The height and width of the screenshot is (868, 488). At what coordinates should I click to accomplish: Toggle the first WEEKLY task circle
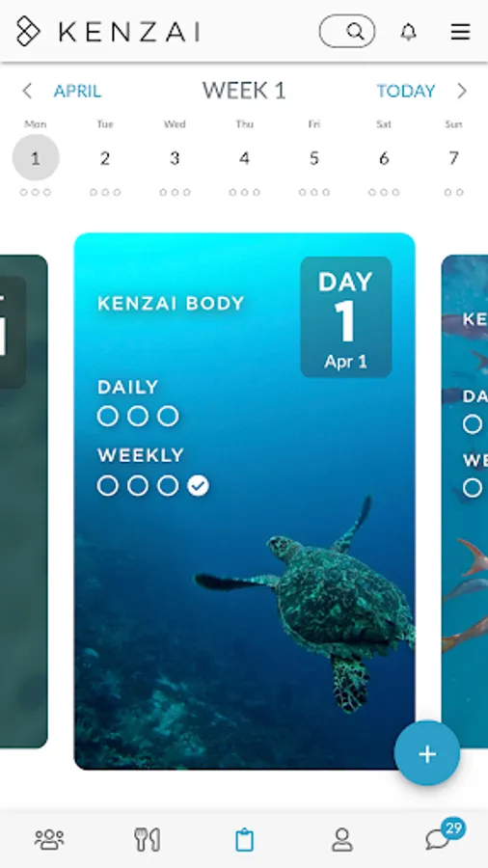point(107,486)
